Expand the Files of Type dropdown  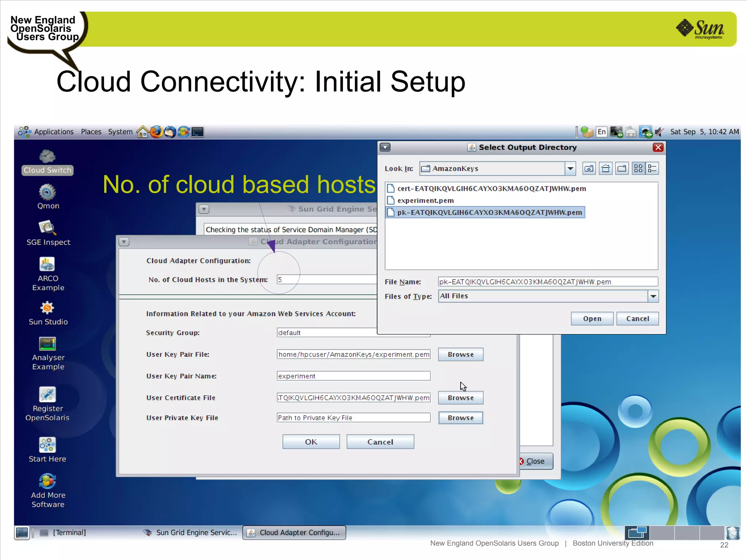coord(653,296)
